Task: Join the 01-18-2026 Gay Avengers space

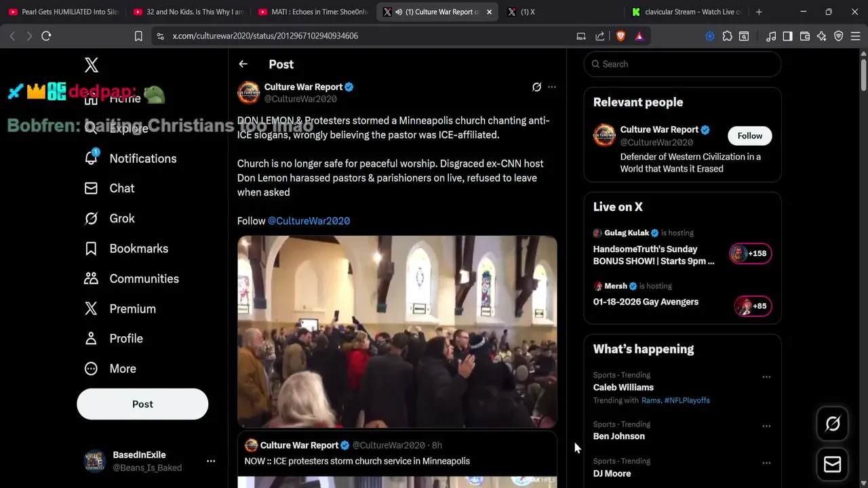Action: tap(646, 302)
